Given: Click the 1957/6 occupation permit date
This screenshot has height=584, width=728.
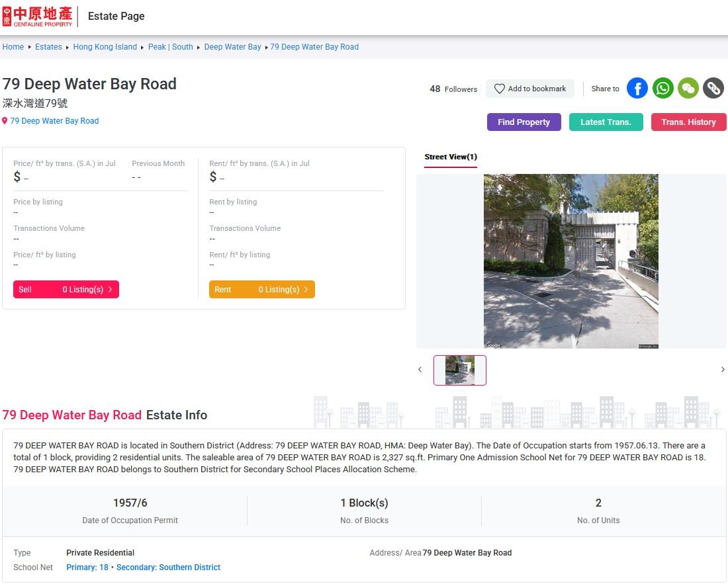Looking at the screenshot, I should 130,503.
